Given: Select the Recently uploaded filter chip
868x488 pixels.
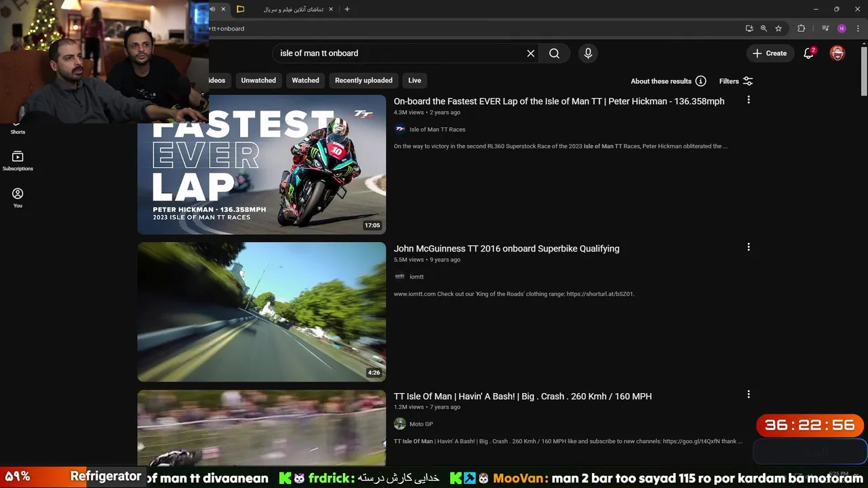Looking at the screenshot, I should [x=363, y=81].
